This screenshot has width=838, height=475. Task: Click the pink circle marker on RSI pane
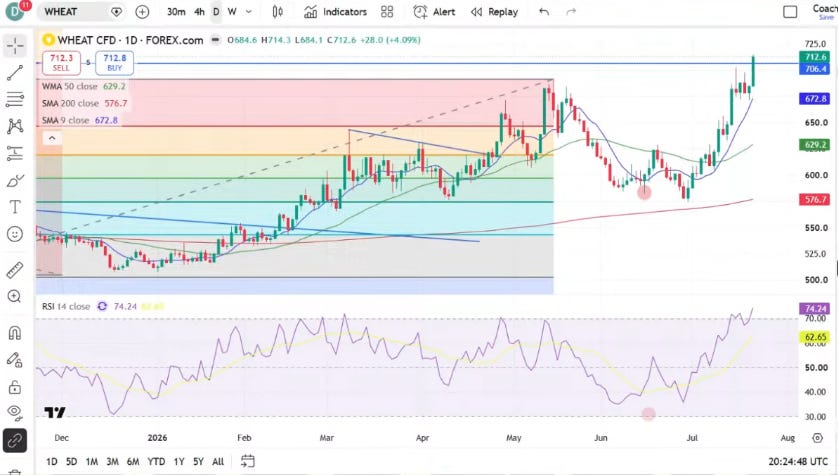coord(648,414)
